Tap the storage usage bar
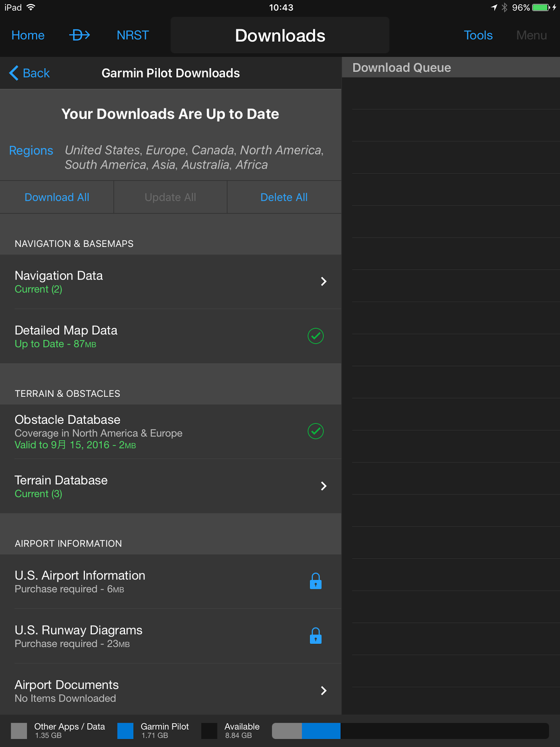The width and height of the screenshot is (560, 747). coord(410,731)
